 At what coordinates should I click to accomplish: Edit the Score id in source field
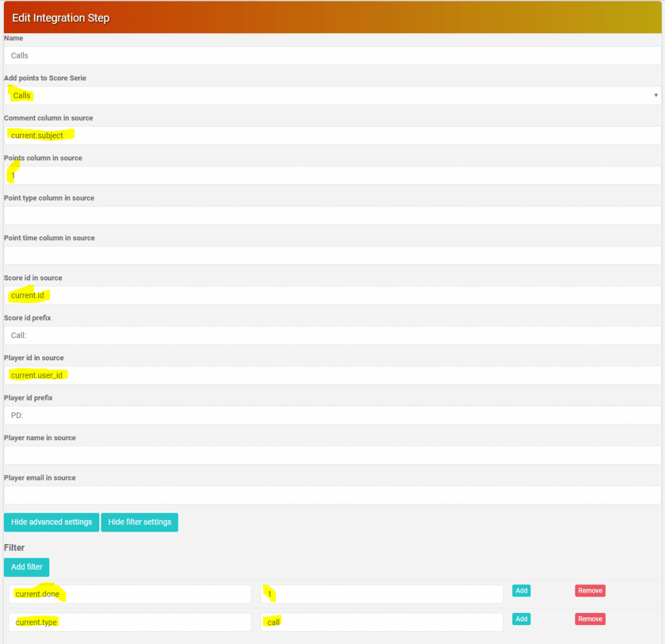pos(332,295)
